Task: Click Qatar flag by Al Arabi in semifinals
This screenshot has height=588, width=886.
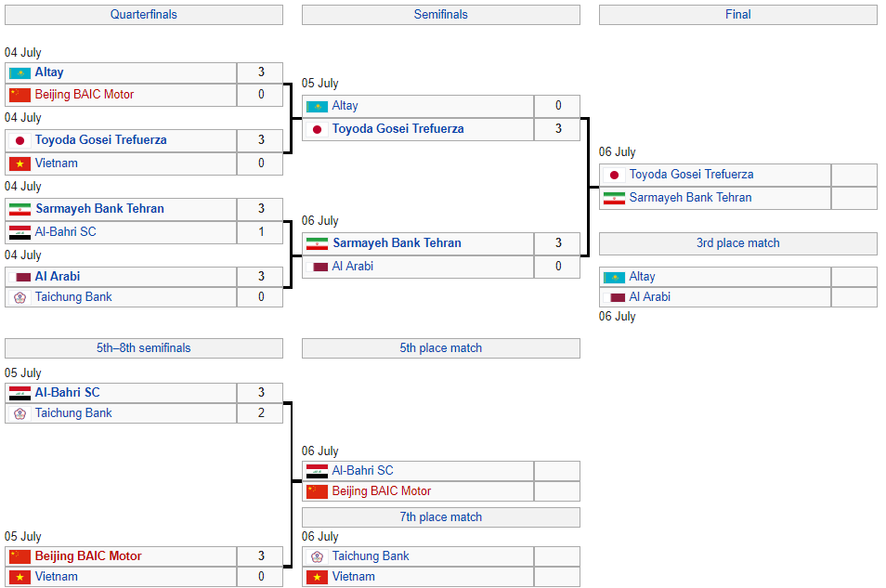Action: tap(317, 267)
